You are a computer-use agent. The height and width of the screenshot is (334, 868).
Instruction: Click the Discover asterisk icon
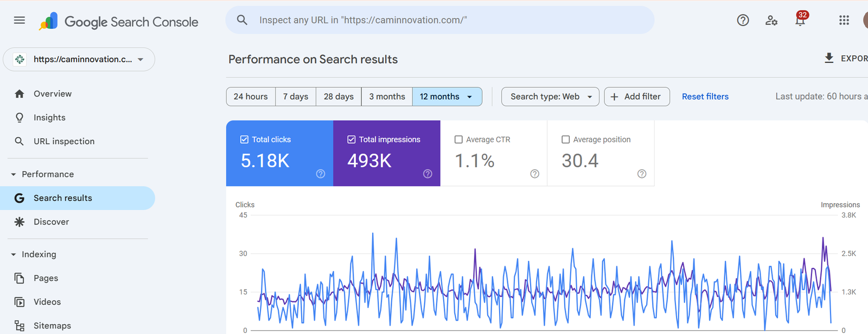click(x=20, y=222)
